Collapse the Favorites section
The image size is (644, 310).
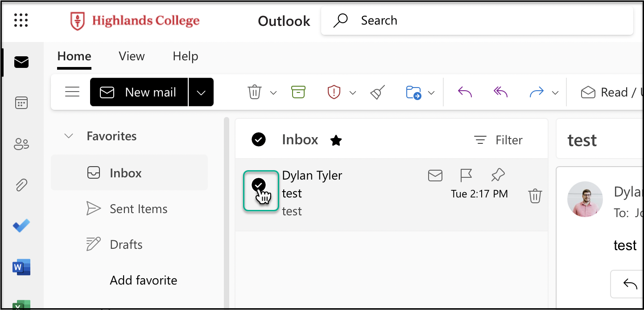click(68, 136)
